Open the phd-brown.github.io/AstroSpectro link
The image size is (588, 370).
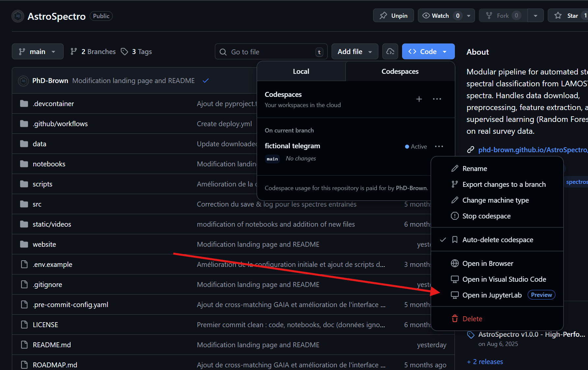(532, 150)
